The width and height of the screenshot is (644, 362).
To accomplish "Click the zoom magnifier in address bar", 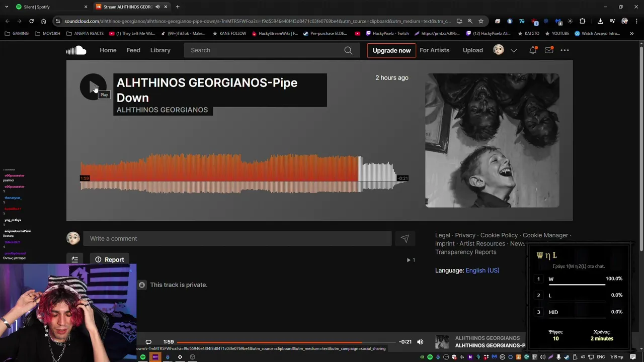I will click(x=470, y=21).
